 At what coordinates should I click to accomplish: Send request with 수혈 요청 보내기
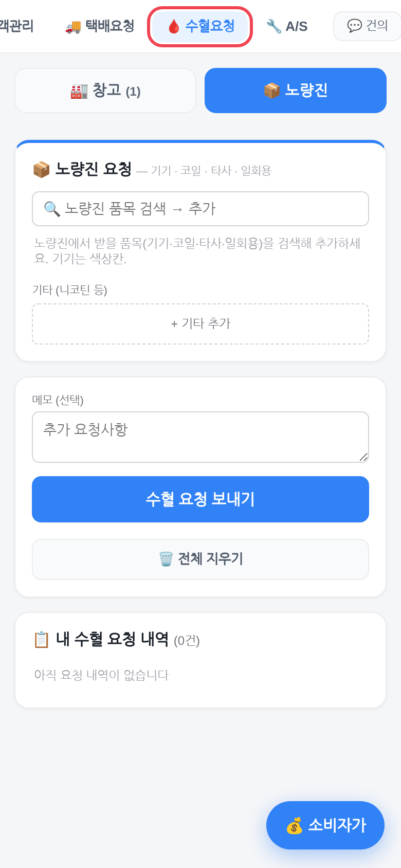pos(200,499)
